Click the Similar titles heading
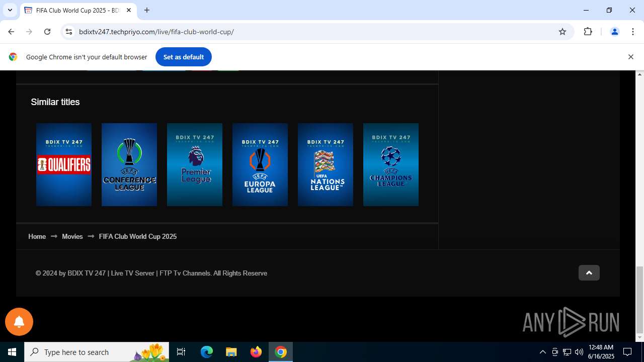Screen dimensions: 644x362 55,102
